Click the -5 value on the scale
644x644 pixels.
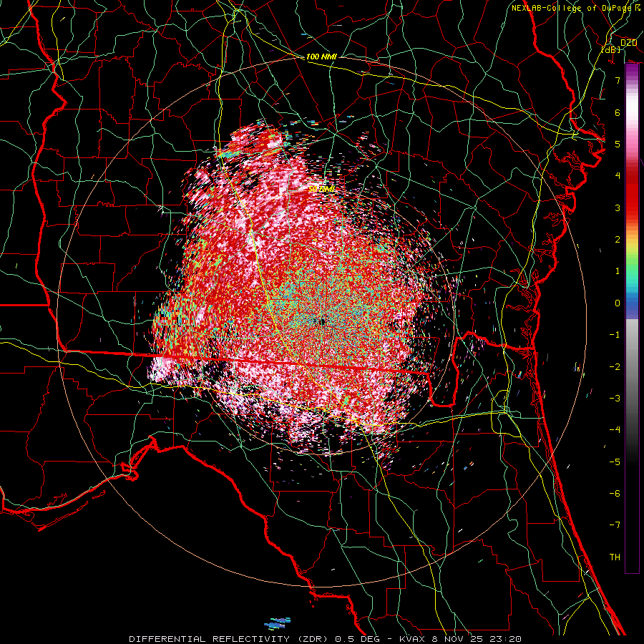(x=615, y=462)
